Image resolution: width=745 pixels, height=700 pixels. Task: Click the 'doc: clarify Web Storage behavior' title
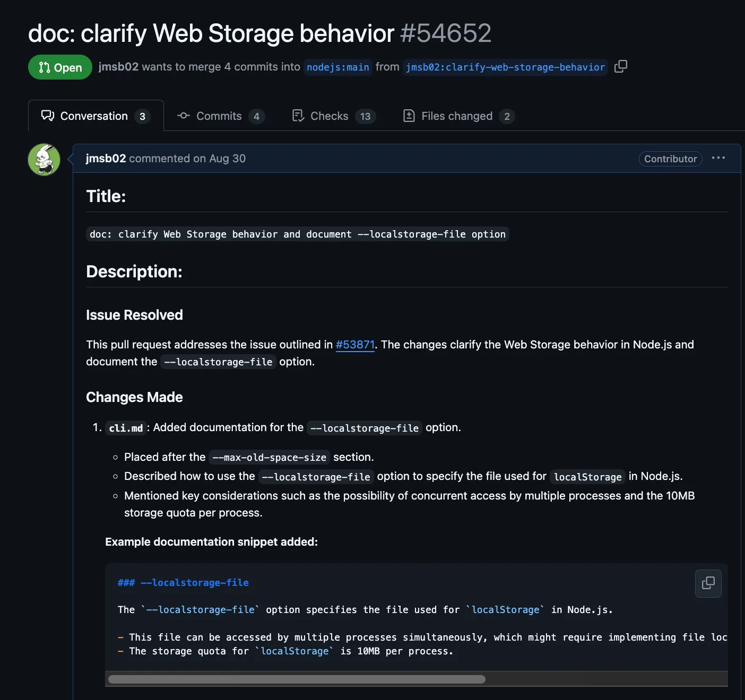point(211,33)
